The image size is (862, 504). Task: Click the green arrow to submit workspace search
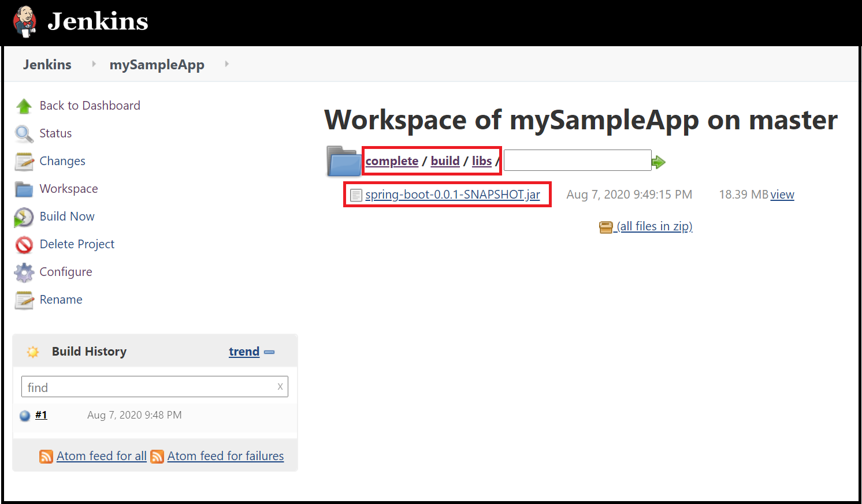(x=658, y=162)
